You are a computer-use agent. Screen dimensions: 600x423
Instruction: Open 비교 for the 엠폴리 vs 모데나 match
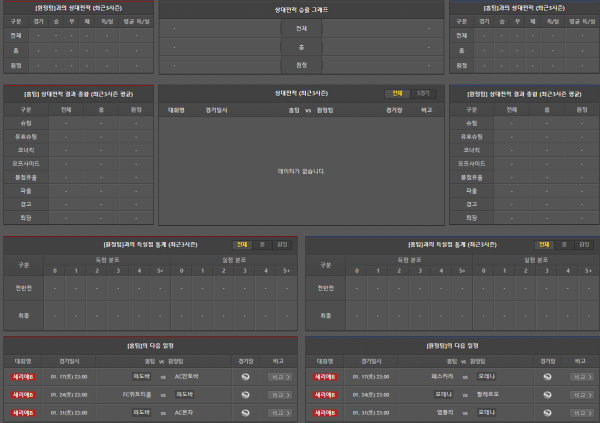[580, 411]
